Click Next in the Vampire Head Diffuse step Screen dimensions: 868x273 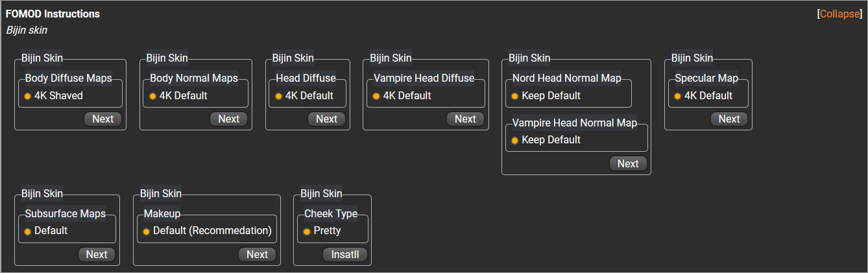pos(465,119)
